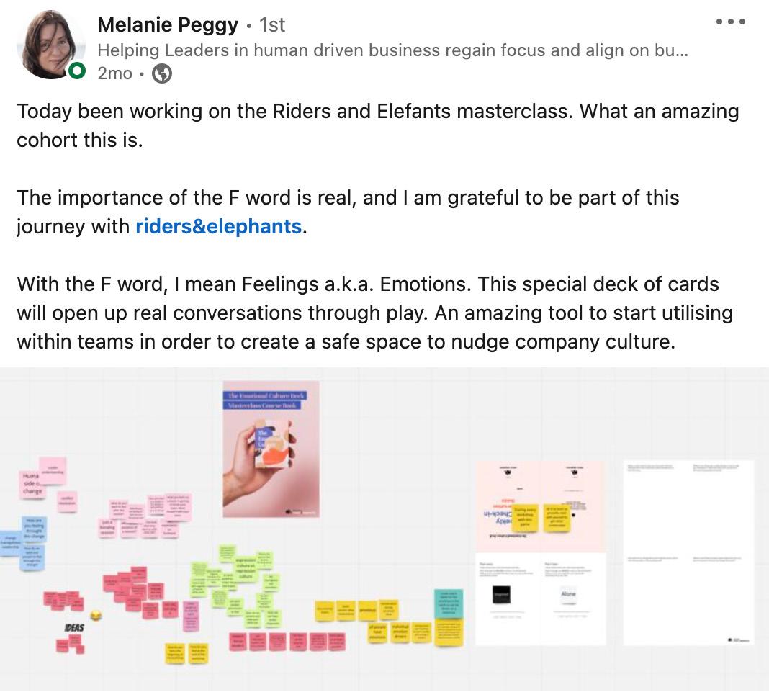Click the globe public visibility icon
This screenshot has width=769, height=700.
pyautogui.click(x=162, y=73)
